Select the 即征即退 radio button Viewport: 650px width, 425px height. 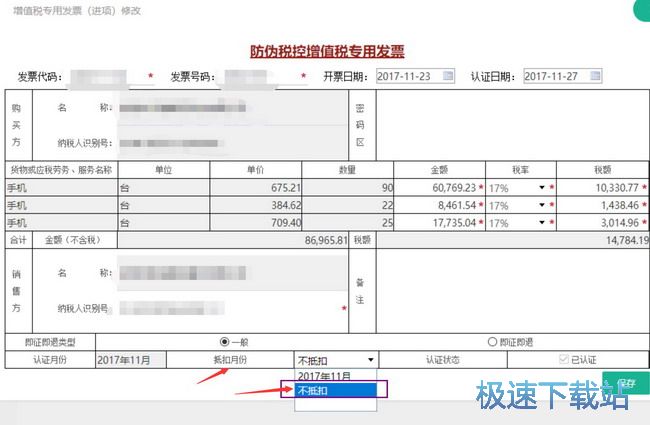pyautogui.click(x=492, y=342)
